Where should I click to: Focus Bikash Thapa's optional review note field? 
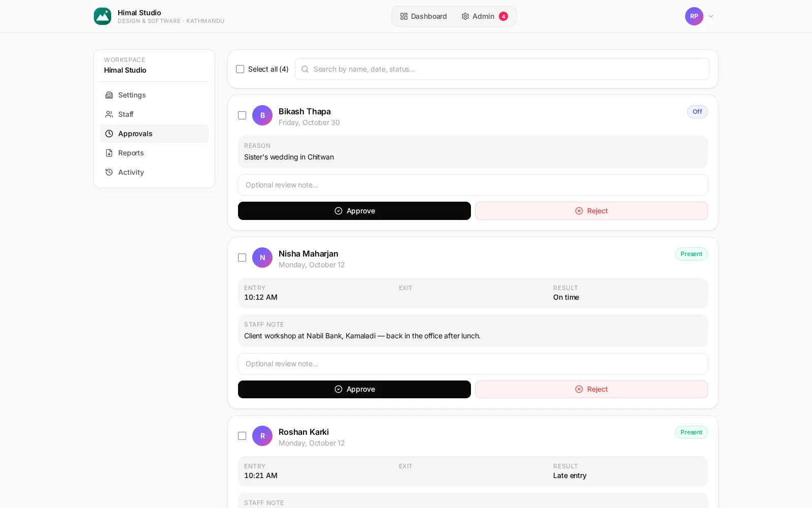coord(473,185)
